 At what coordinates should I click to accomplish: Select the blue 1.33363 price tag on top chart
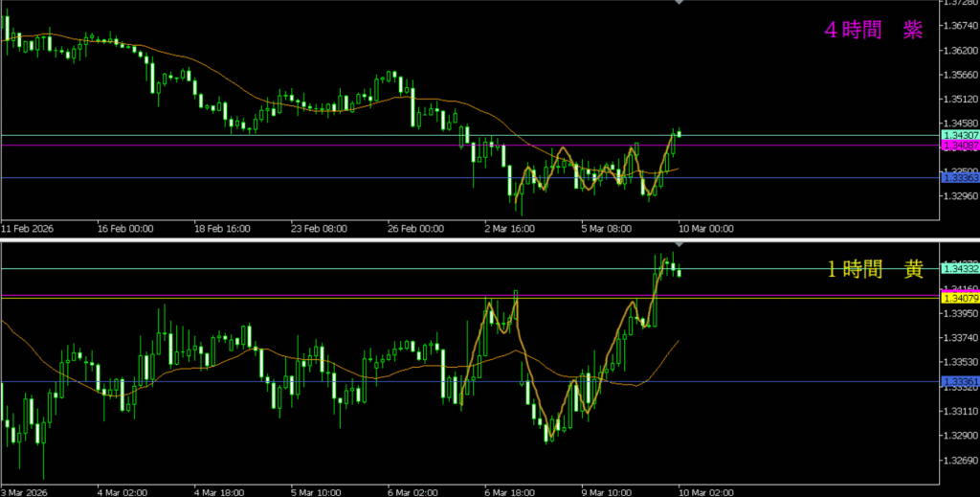click(x=960, y=177)
